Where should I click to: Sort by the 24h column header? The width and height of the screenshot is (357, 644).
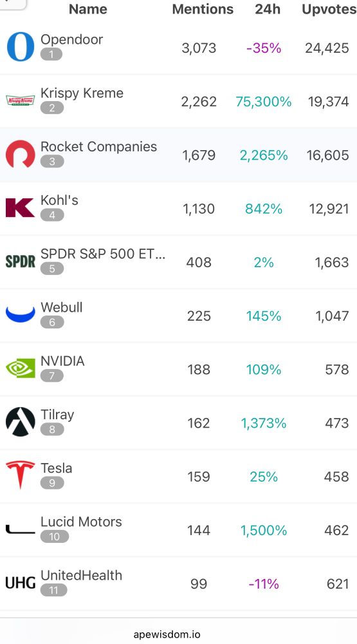[268, 9]
